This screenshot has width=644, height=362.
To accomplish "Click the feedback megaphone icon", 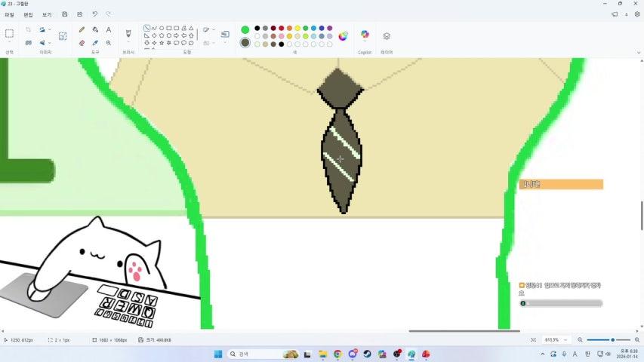I will pos(615,14).
